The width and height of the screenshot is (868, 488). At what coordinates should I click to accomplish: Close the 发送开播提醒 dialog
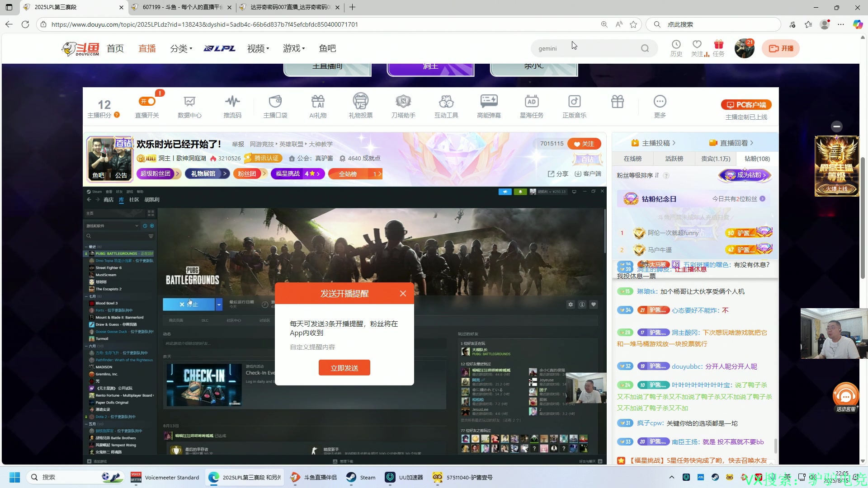pos(403,294)
